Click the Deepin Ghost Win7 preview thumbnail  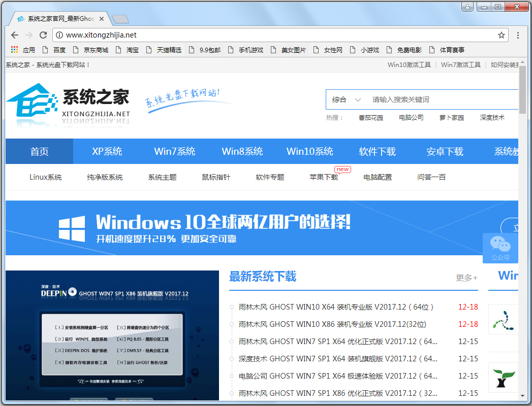tap(112, 335)
